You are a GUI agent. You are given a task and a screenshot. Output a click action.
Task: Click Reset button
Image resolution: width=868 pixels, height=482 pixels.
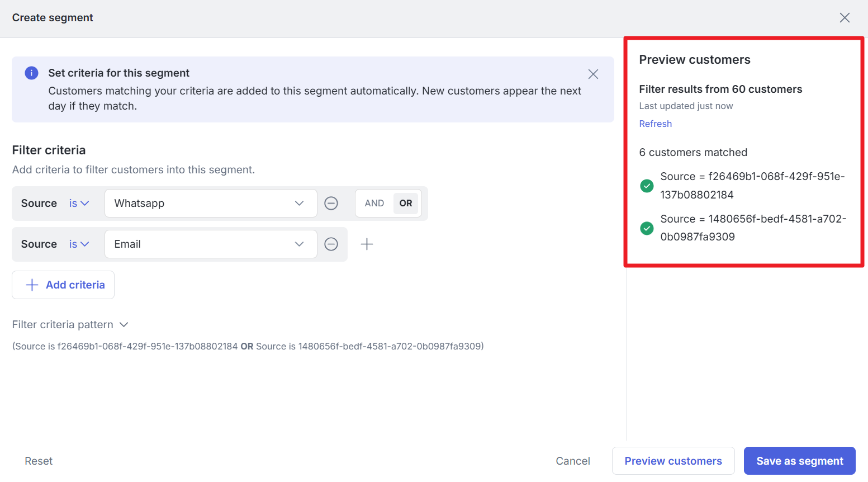[39, 461]
